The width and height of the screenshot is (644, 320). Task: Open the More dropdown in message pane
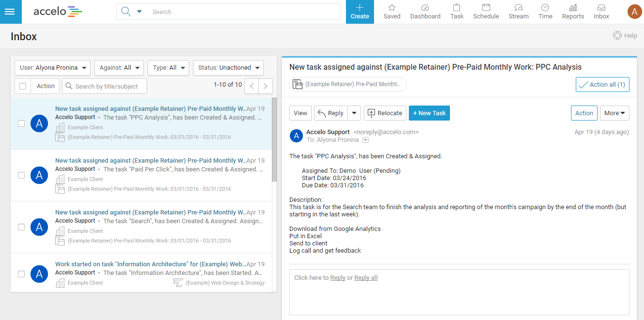(x=614, y=113)
